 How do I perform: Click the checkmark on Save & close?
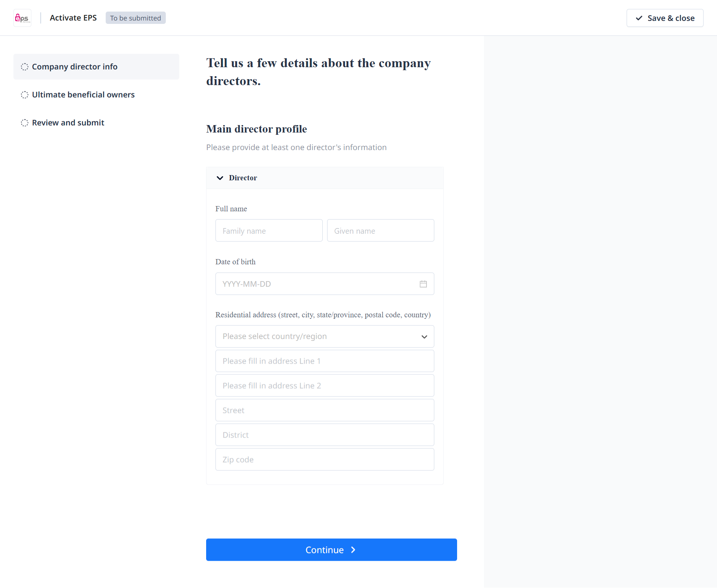tap(639, 18)
